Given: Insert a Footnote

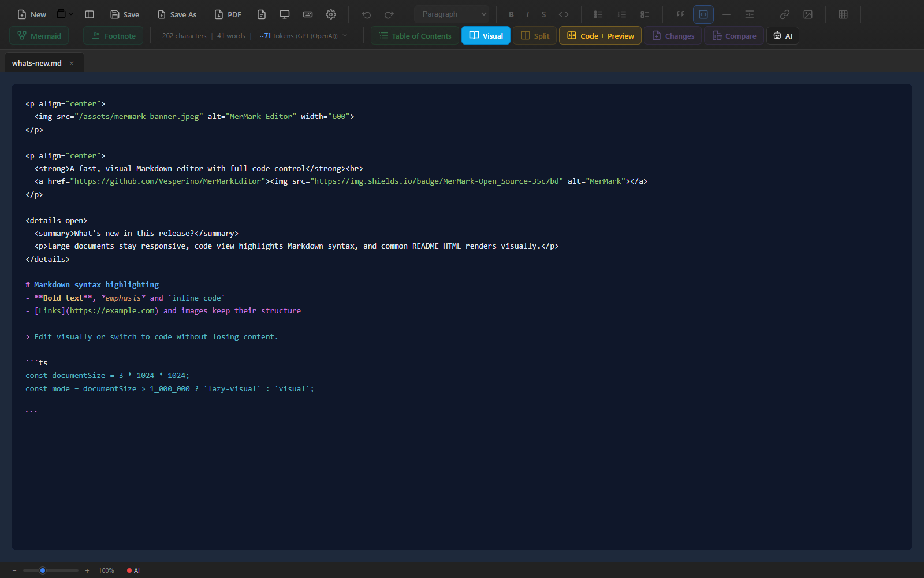Looking at the screenshot, I should point(113,36).
